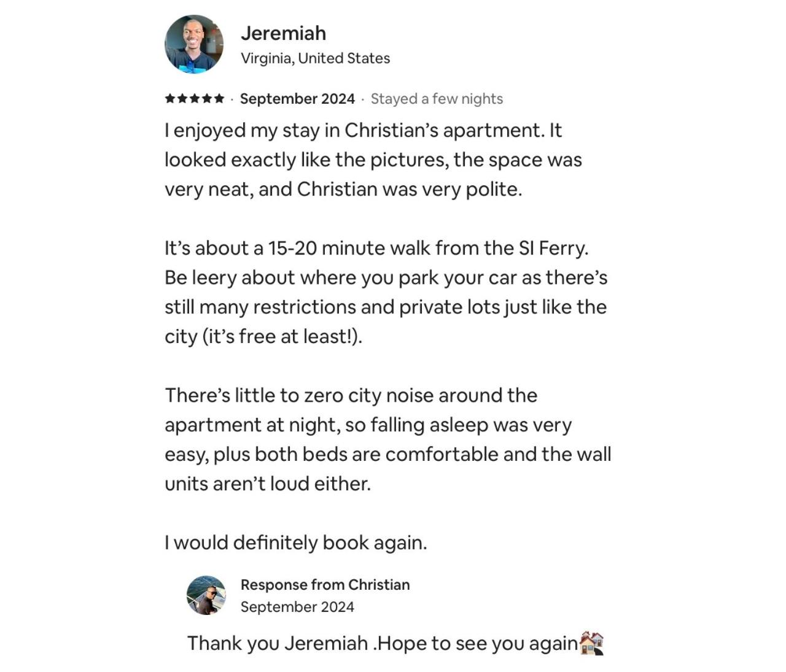Click the five-star rating icons

click(x=195, y=99)
